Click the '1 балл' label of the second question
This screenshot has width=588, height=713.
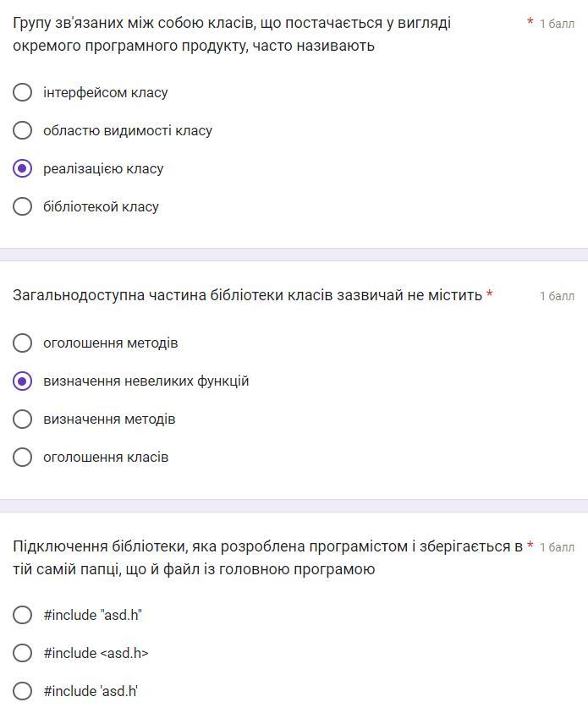557,296
